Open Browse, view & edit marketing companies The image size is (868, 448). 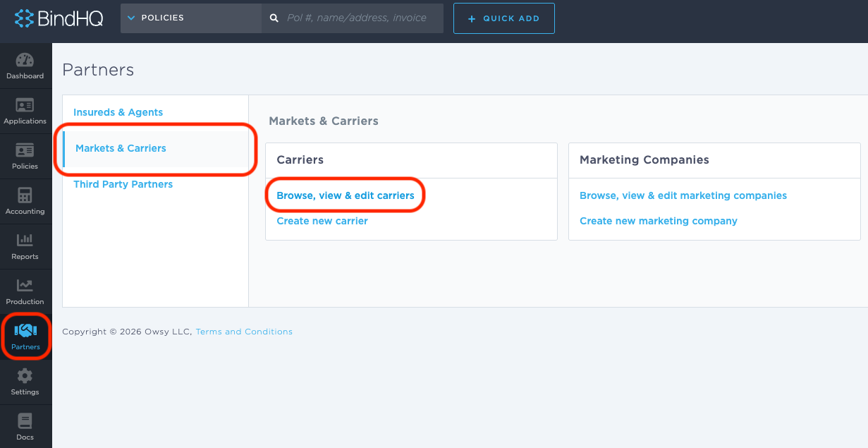click(x=683, y=195)
